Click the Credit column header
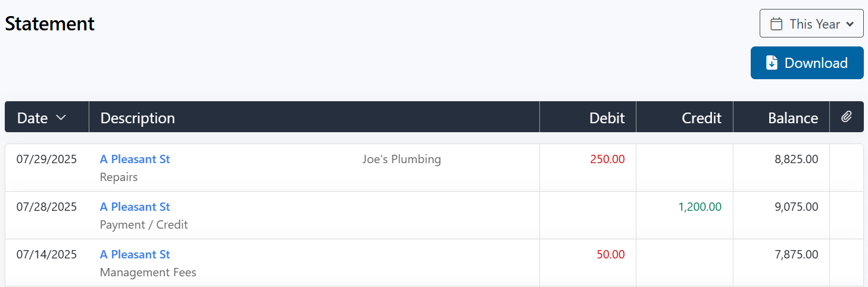Viewport: 868px width, 287px height. (701, 118)
